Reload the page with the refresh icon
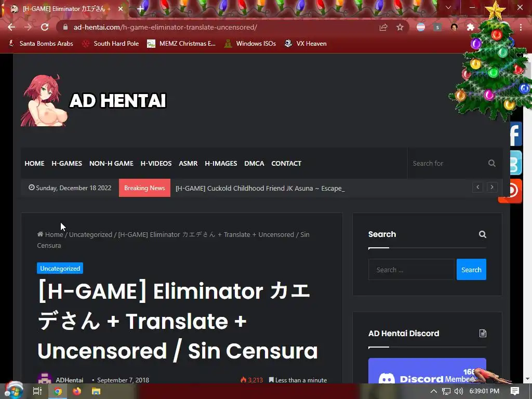 coord(45,27)
